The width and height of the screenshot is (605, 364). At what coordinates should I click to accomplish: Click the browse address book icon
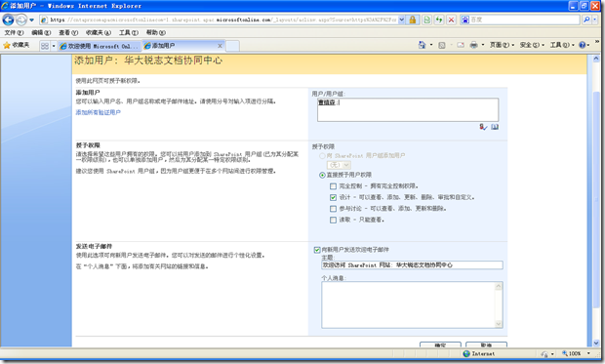(x=495, y=127)
